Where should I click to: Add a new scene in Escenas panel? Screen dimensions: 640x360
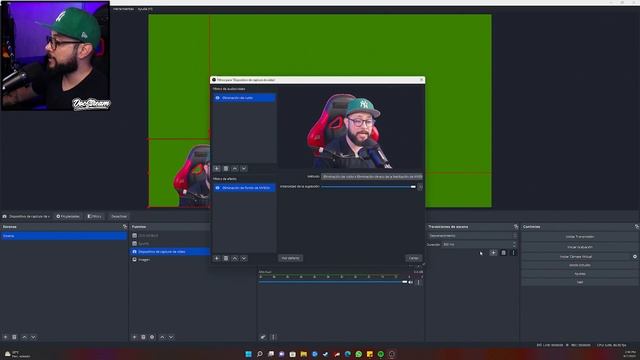pos(5,337)
